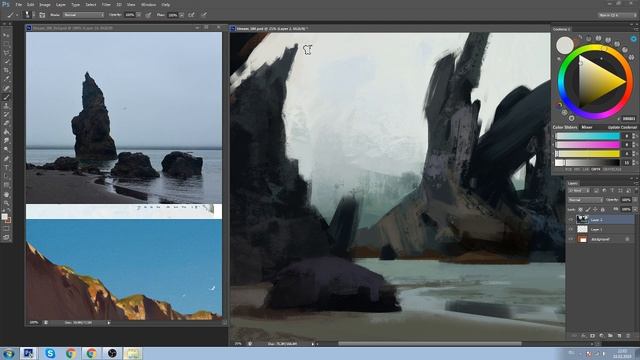Open the brush blending Mode dropdown
This screenshot has height=360, width=640.
(x=83, y=15)
